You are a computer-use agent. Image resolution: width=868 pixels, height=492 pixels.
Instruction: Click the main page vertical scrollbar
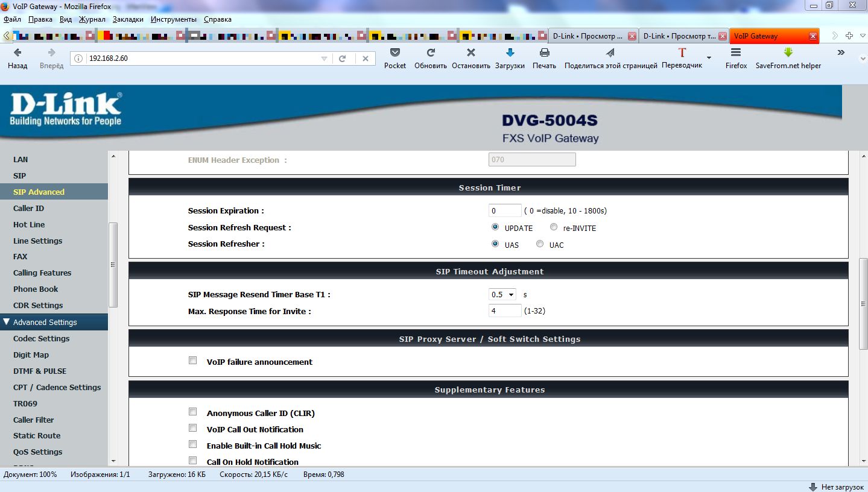click(x=863, y=304)
